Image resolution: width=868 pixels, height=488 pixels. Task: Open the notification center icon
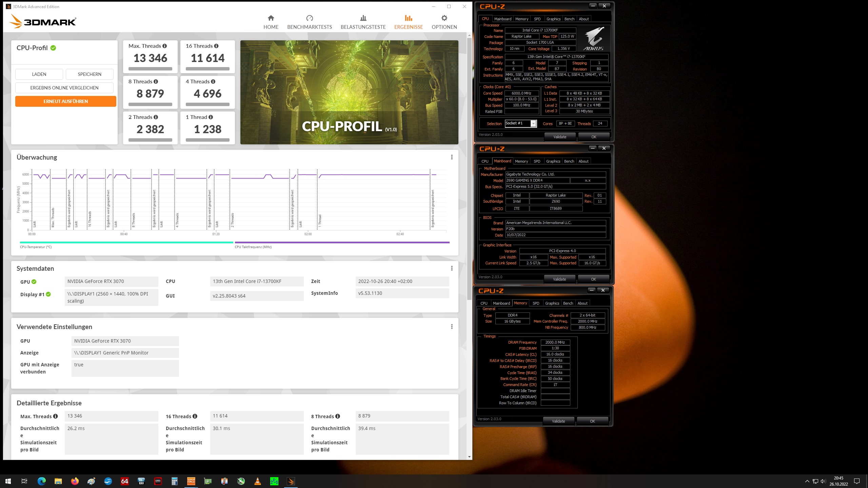click(857, 481)
